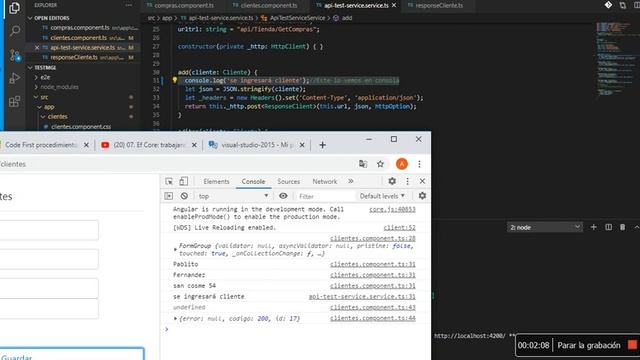
Task: Collapse the src folder
Action: coord(36,97)
